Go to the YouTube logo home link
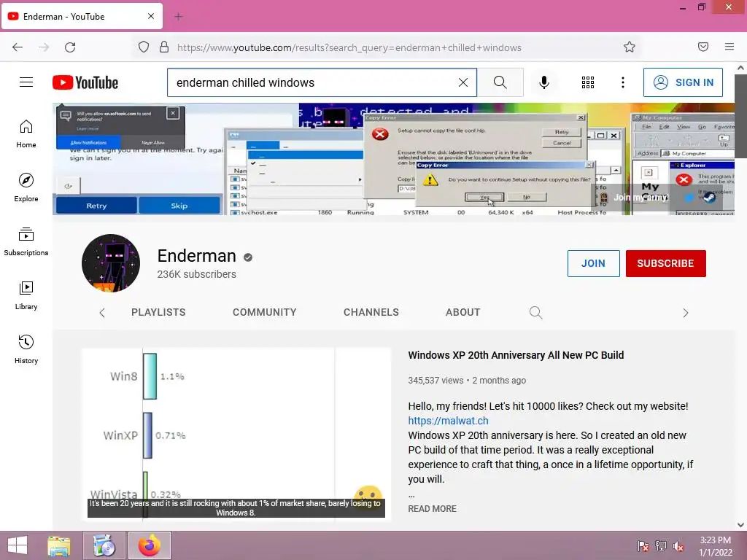This screenshot has width=747, height=560. [x=85, y=82]
